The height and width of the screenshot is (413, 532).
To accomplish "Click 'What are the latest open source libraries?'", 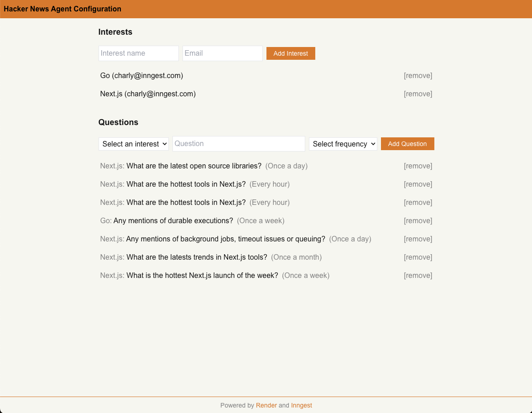I will pos(194,166).
